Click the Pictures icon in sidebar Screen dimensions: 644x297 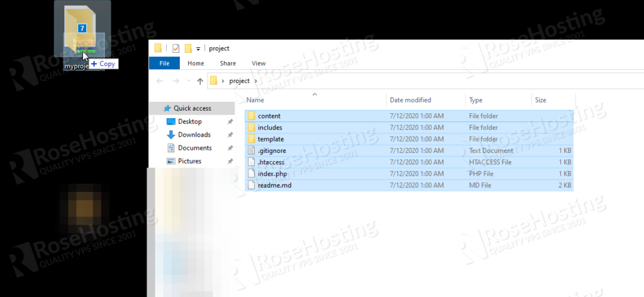pos(171,161)
